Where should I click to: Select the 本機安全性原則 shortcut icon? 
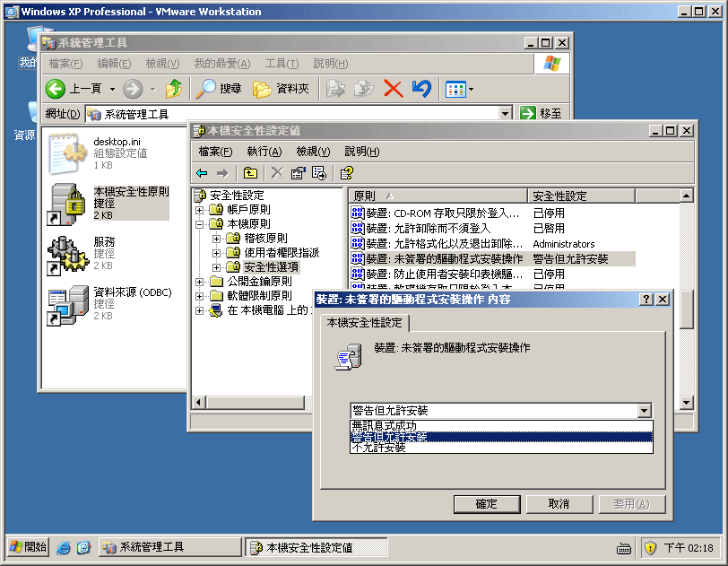pyautogui.click(x=68, y=204)
